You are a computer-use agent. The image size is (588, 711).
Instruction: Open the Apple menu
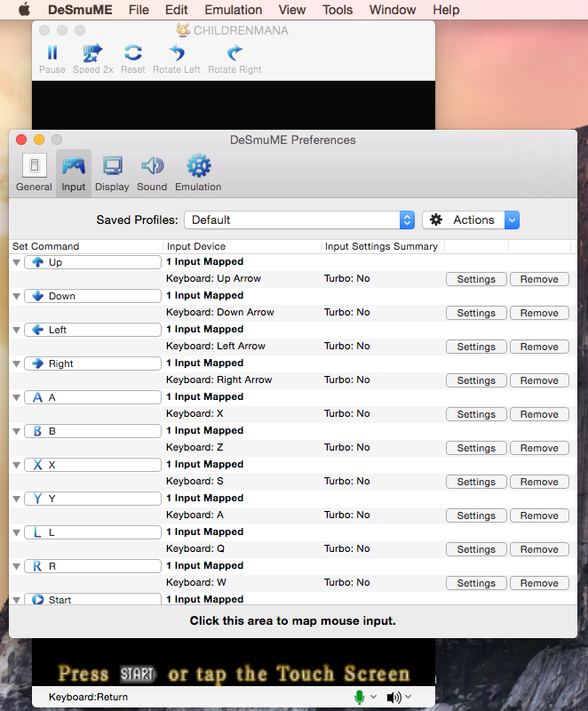(25, 10)
